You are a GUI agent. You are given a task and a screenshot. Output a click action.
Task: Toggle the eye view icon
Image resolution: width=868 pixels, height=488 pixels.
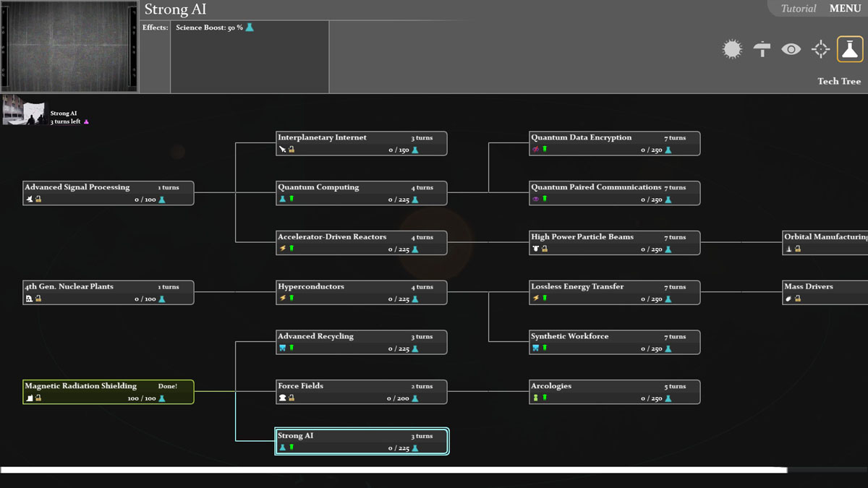pyautogui.click(x=791, y=49)
